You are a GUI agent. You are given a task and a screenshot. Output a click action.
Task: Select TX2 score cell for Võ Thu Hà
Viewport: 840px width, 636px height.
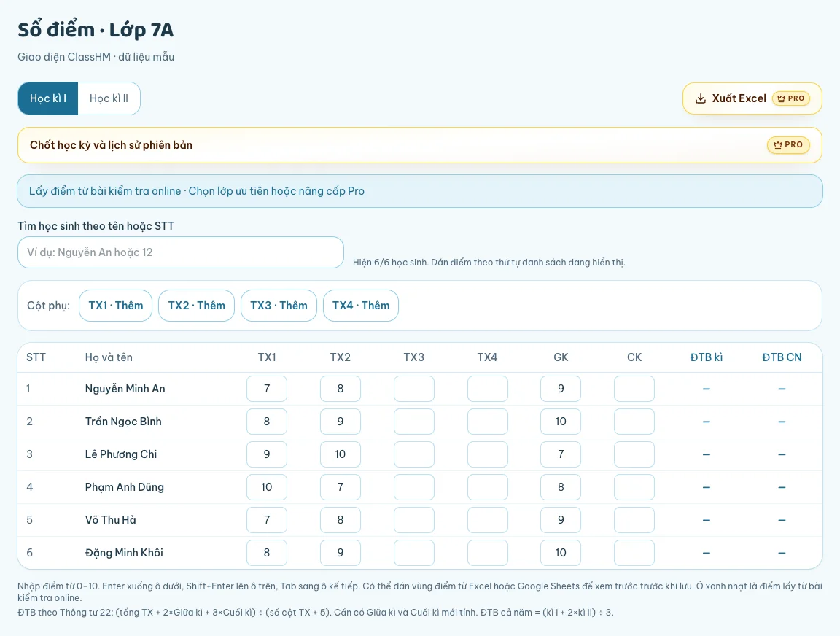pyautogui.click(x=341, y=520)
